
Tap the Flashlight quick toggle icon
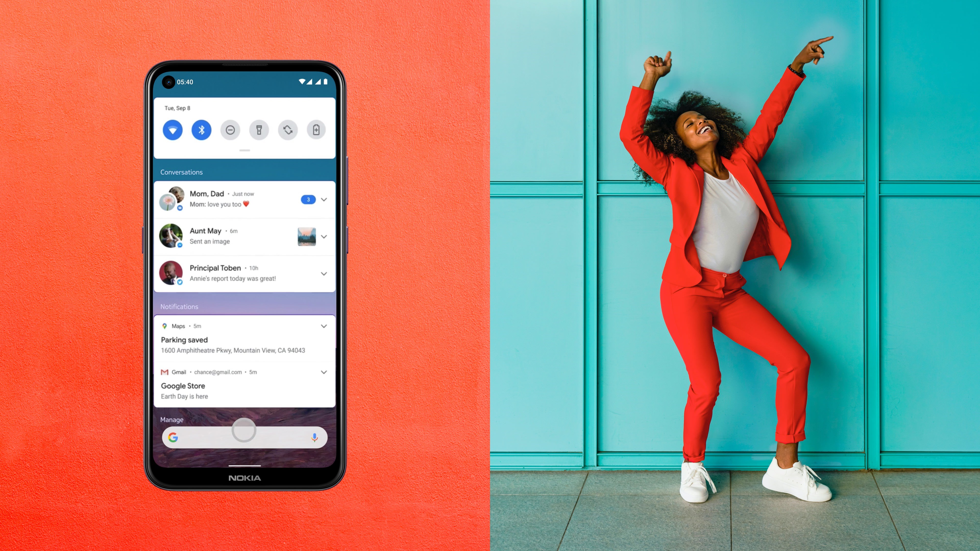pyautogui.click(x=259, y=130)
